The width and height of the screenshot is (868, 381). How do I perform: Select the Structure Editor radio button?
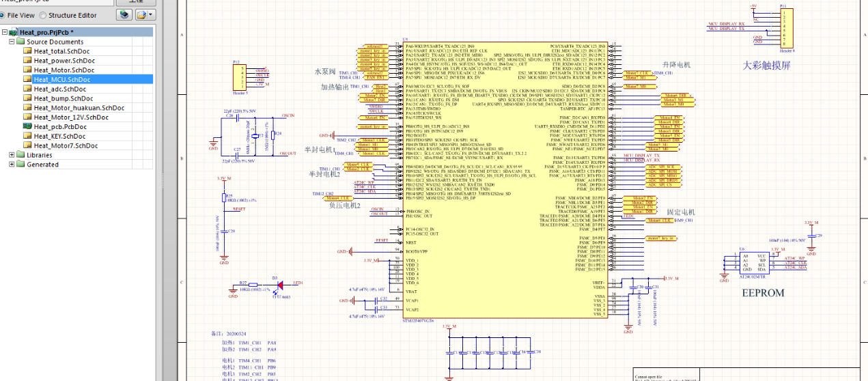43,15
